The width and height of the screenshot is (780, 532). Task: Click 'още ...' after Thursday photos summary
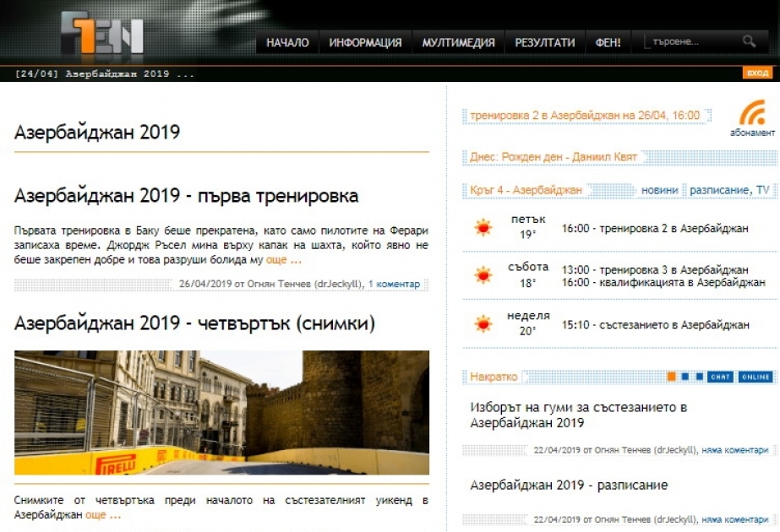(x=103, y=514)
